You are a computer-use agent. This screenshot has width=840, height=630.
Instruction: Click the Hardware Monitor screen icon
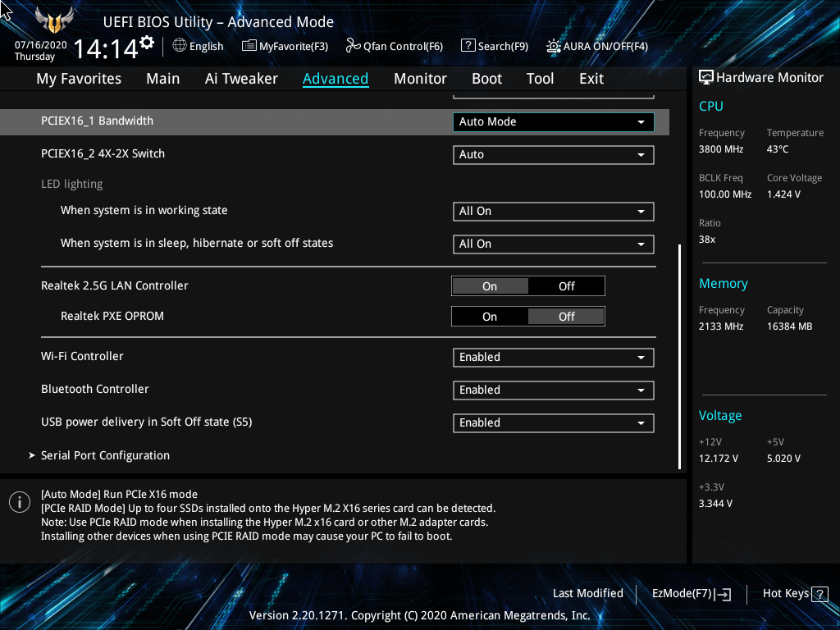coord(706,78)
